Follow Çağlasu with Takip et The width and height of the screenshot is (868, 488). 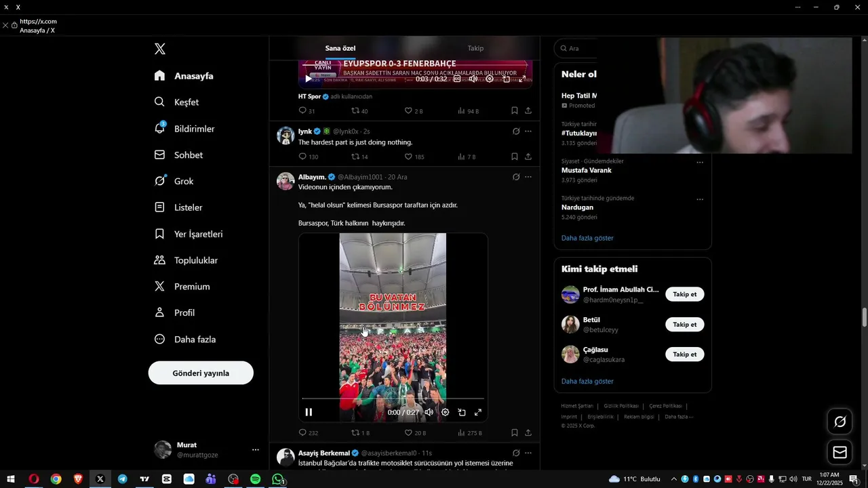click(685, 354)
